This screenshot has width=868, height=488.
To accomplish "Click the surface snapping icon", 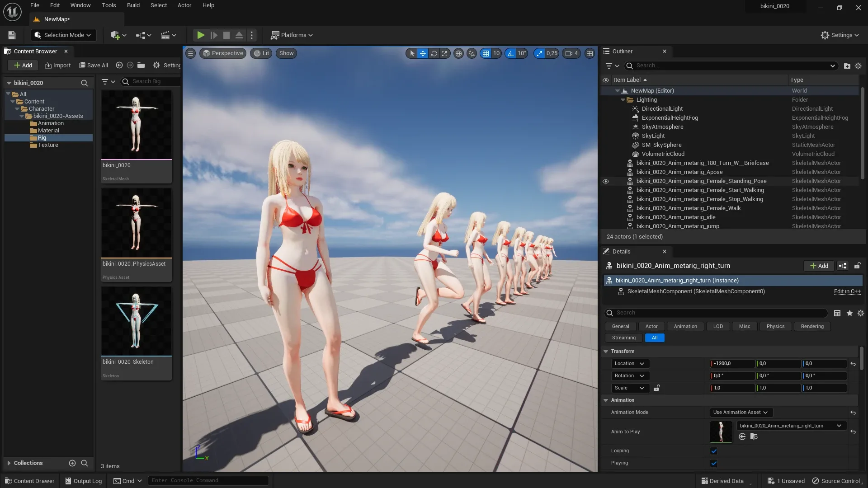I will [472, 53].
